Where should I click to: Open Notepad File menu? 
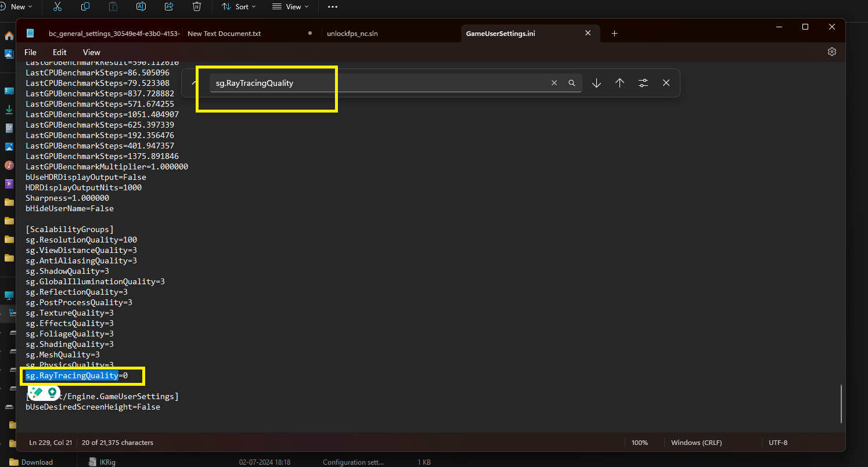coord(30,52)
